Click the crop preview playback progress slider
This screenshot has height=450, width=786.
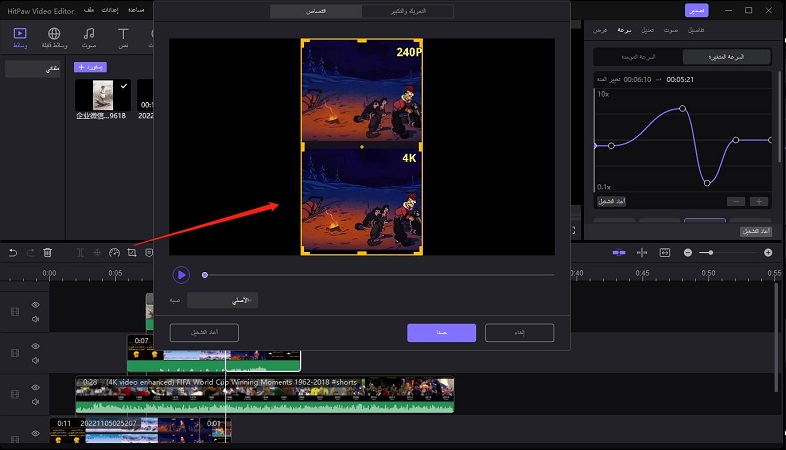tap(378, 274)
